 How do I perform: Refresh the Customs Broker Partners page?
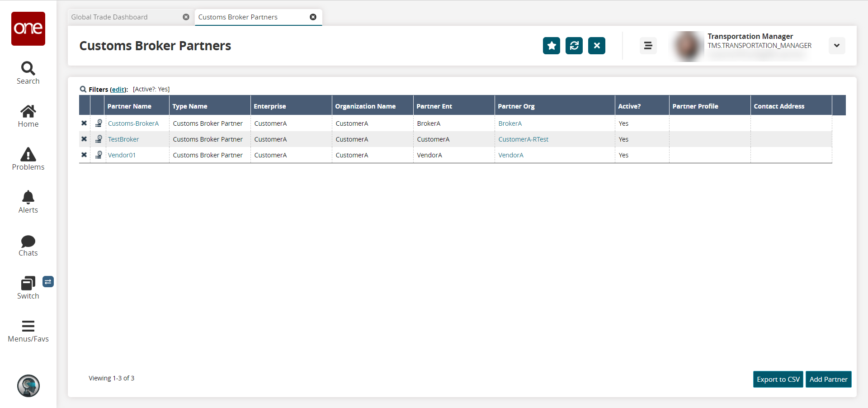(x=574, y=46)
